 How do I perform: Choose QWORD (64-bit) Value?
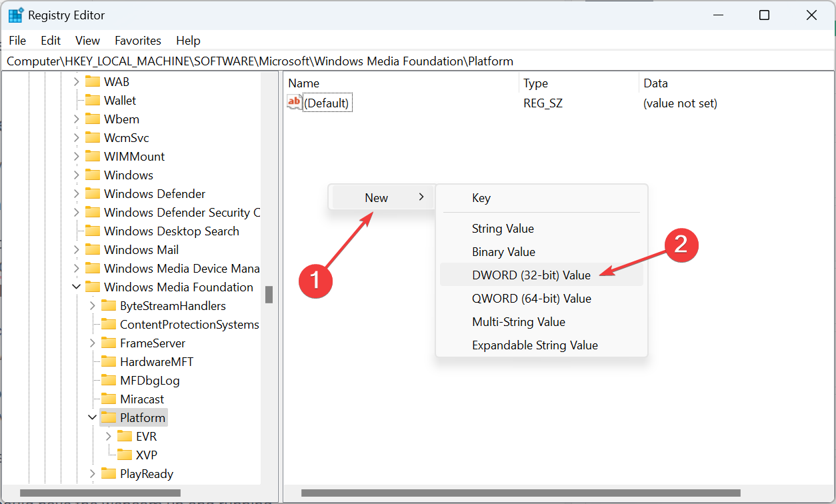[541, 298]
